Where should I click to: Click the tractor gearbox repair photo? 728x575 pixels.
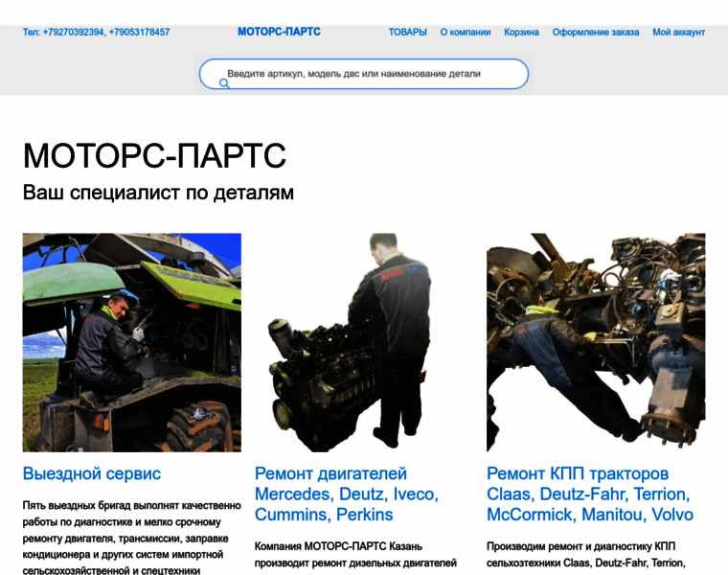point(596,342)
